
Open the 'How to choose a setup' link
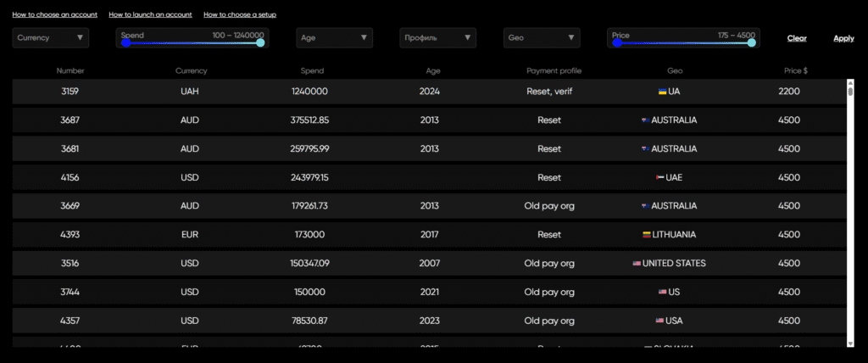(240, 14)
